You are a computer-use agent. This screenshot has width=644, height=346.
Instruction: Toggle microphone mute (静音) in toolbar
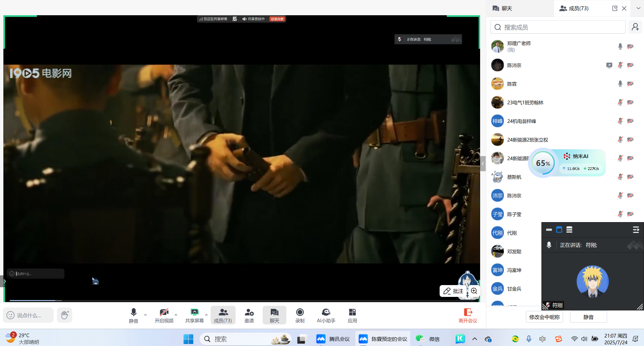[x=133, y=315]
